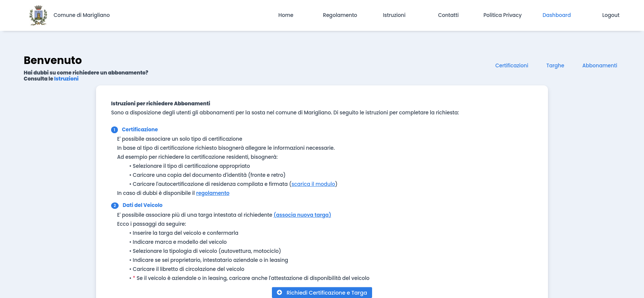Click the Comune di Marigliano crest logo
This screenshot has height=298, width=644.
point(38,15)
